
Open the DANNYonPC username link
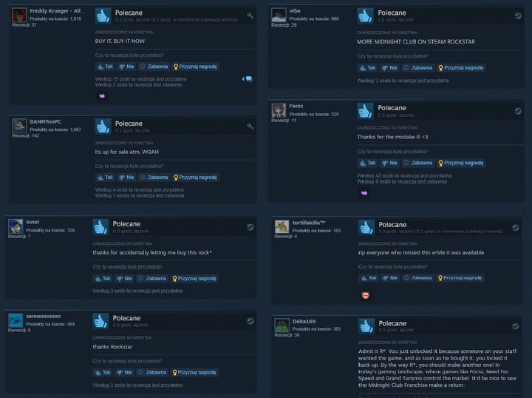tap(46, 121)
